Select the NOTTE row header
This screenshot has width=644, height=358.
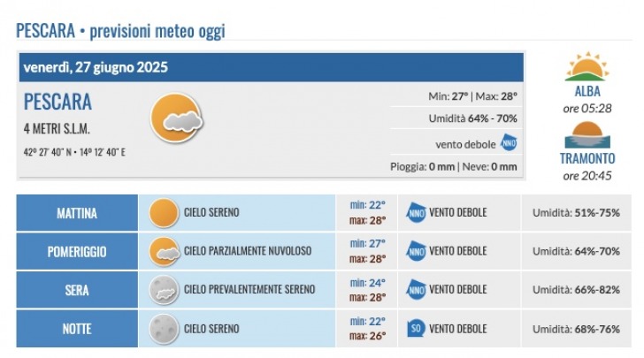tap(77, 329)
